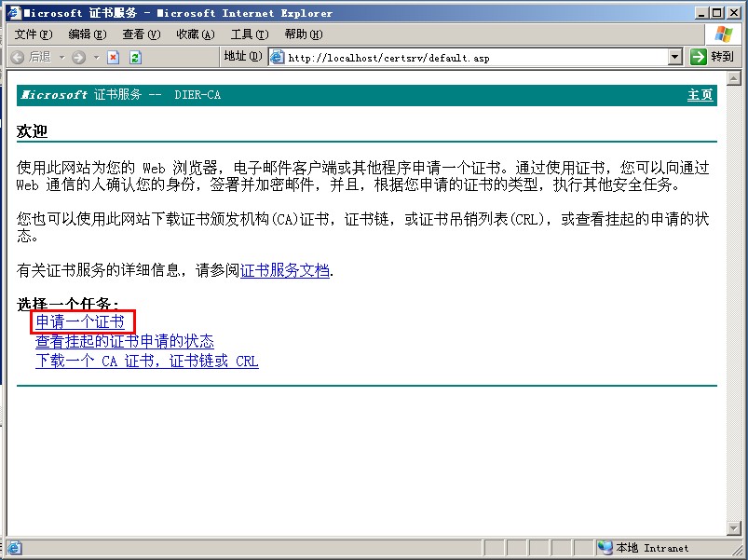Click the Refresh page icon
Screen dimensions: 748x560
point(135,57)
